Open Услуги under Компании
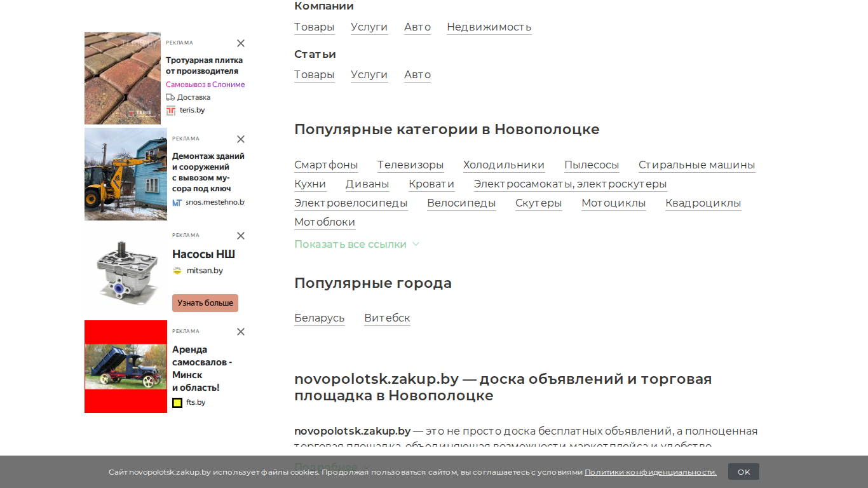The image size is (868, 488). (369, 27)
